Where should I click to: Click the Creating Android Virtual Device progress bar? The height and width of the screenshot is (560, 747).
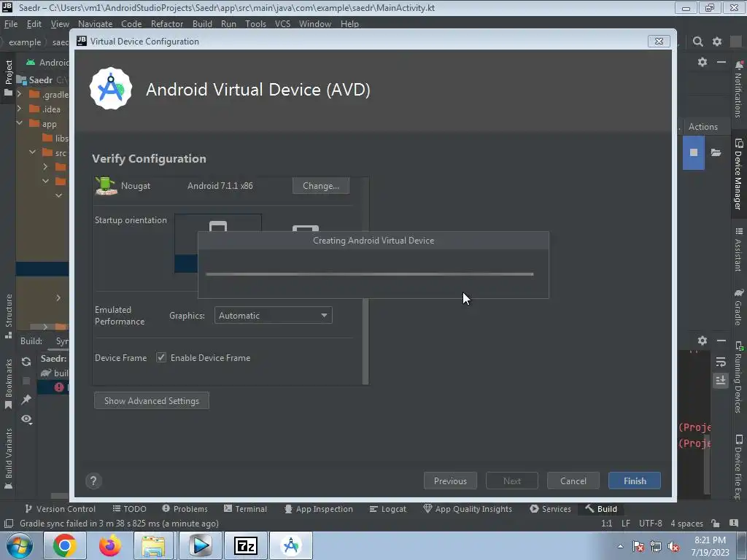(x=370, y=274)
